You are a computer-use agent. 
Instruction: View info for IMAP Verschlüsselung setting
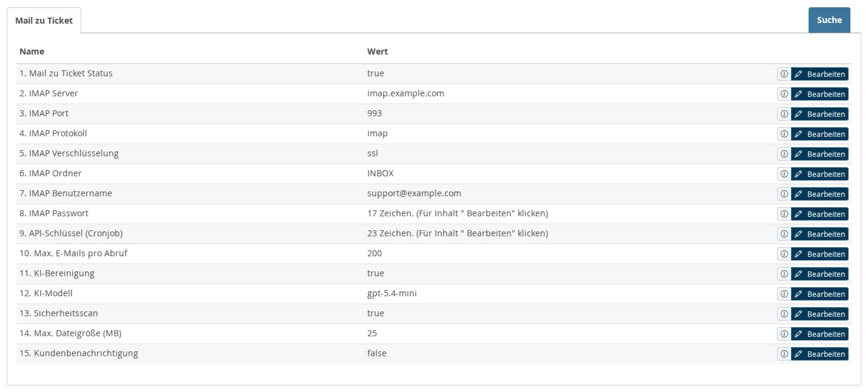click(x=784, y=154)
